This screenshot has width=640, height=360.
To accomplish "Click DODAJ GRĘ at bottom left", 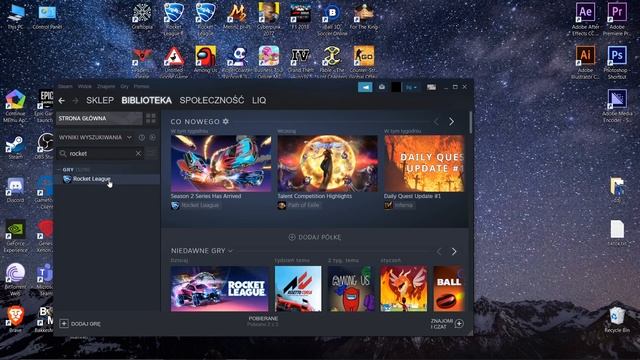I will (80, 324).
